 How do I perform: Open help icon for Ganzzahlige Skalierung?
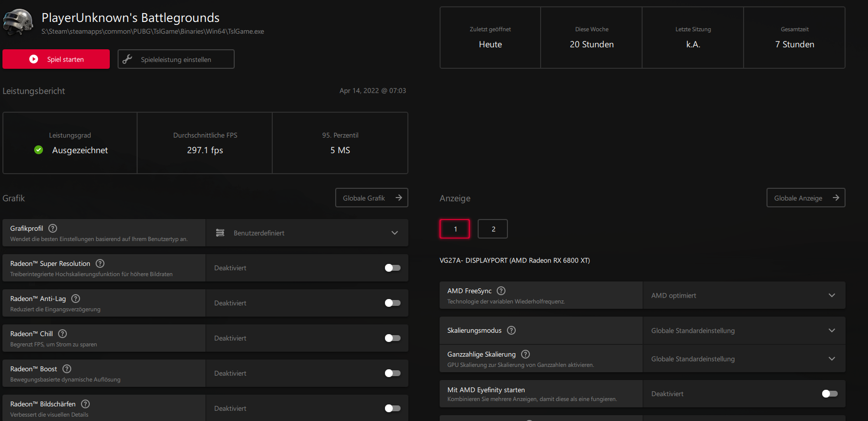525,354
